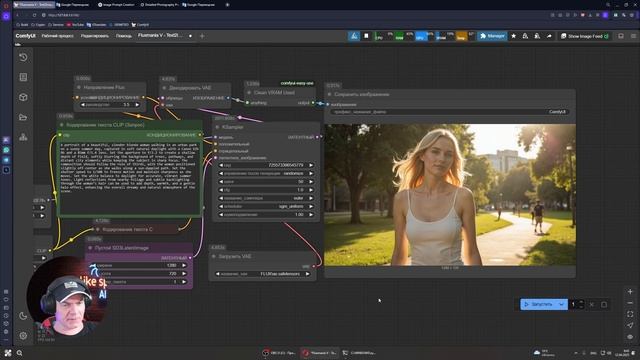Screen dimensions: 640x360
Task: Open the model library cube icon
Action: click(x=23, y=97)
